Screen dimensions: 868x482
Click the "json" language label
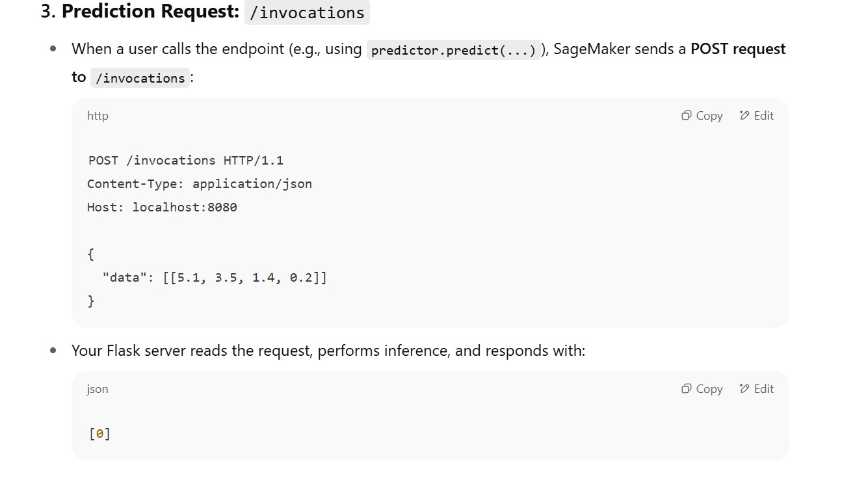tap(98, 389)
